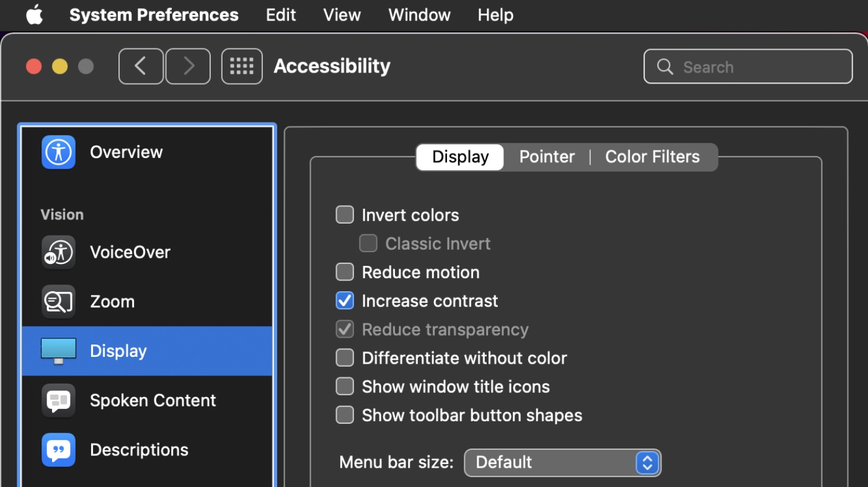Image resolution: width=868 pixels, height=487 pixels.
Task: Switch to the Pointer tab
Action: point(547,157)
